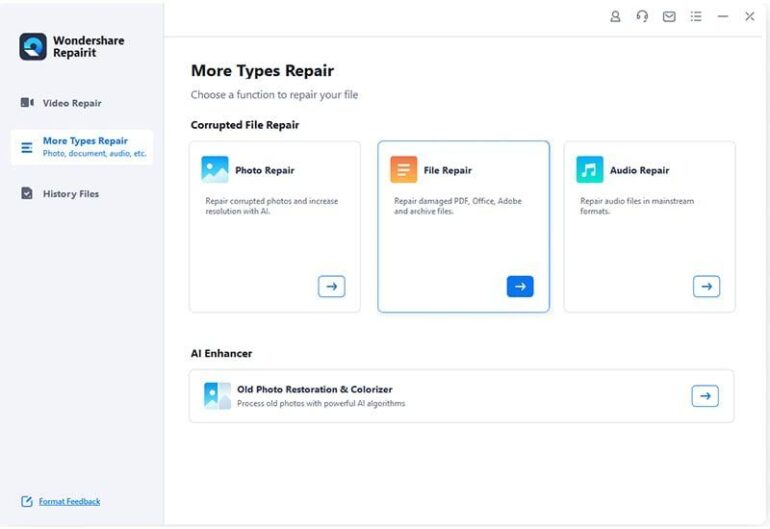Click the blue File Repair arrow button
Image resolution: width=770 pixels, height=529 pixels.
pos(520,286)
